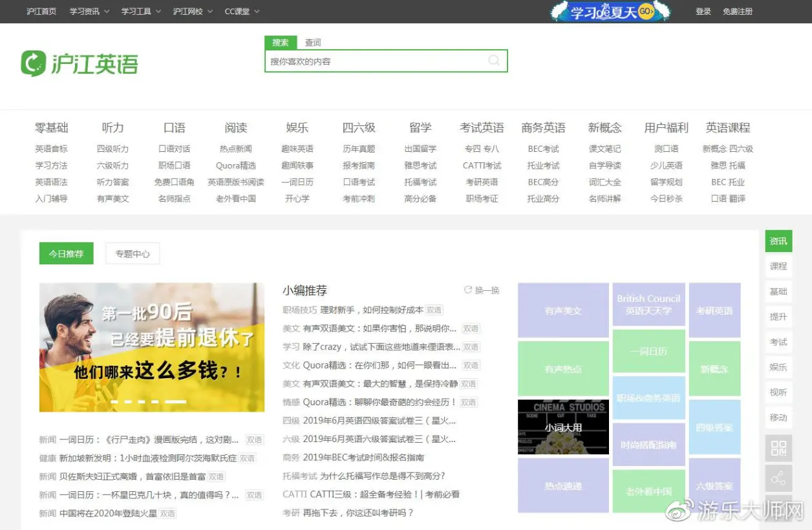Open the 热点速递 purple tile
Screen dimensions: 812x530
coord(563,485)
